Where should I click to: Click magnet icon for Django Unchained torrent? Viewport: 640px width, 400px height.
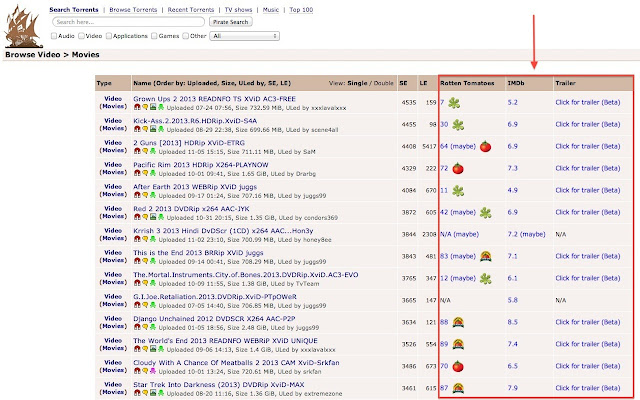[137, 328]
